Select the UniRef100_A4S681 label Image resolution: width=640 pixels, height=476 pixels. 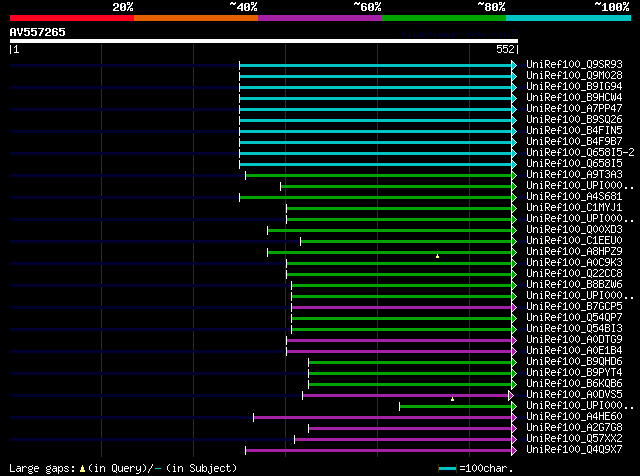pyautogui.click(x=574, y=197)
